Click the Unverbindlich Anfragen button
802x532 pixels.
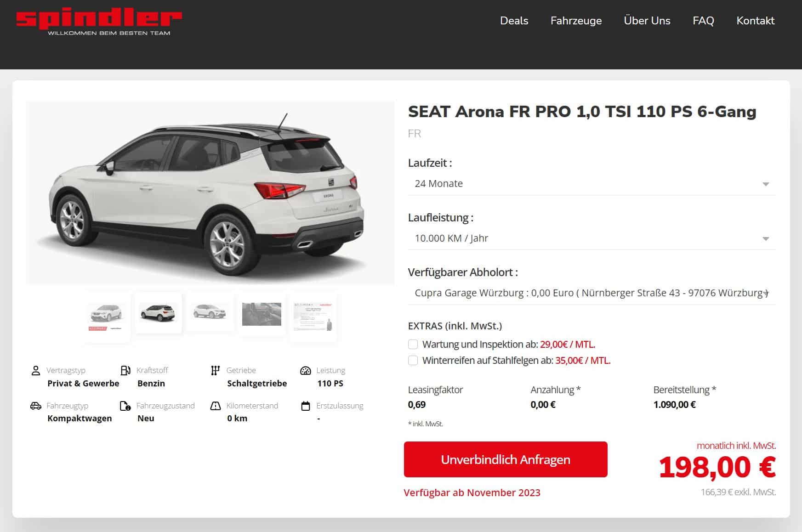click(506, 459)
